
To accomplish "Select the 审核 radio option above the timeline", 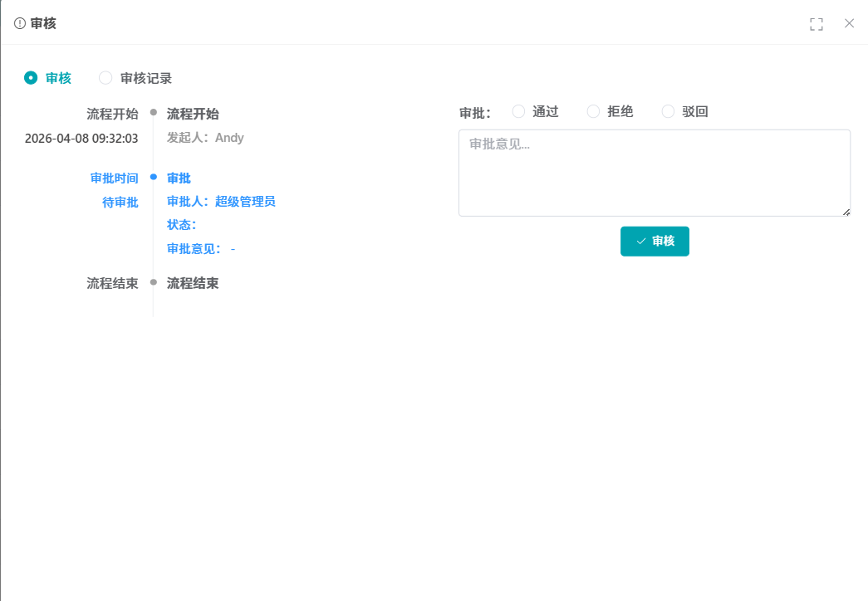I will pos(32,78).
